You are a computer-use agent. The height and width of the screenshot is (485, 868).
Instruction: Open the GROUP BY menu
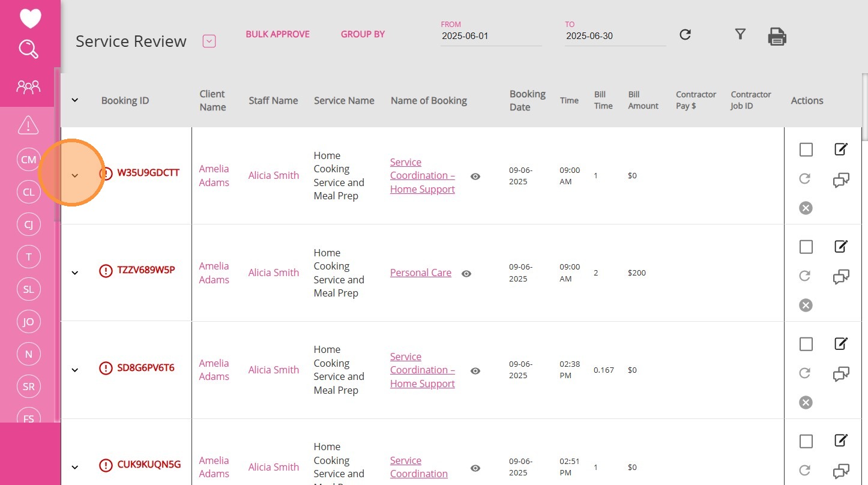(363, 34)
